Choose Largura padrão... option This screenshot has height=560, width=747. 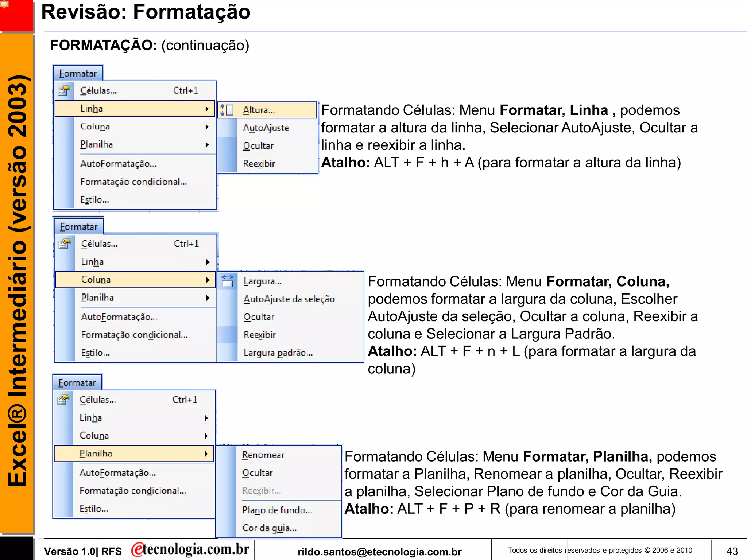click(291, 353)
